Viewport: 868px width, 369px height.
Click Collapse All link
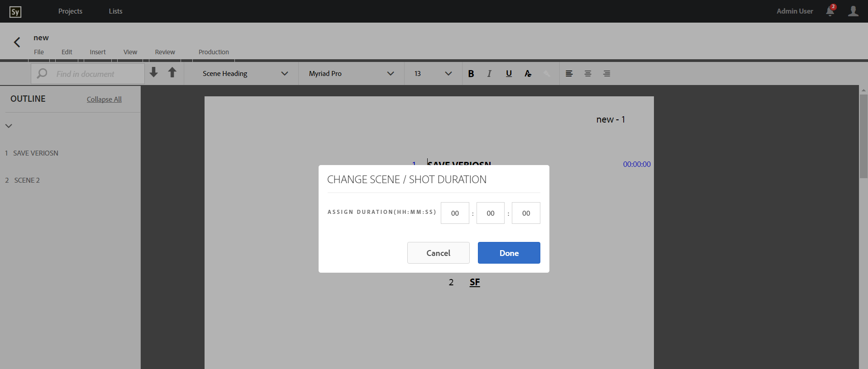click(104, 99)
